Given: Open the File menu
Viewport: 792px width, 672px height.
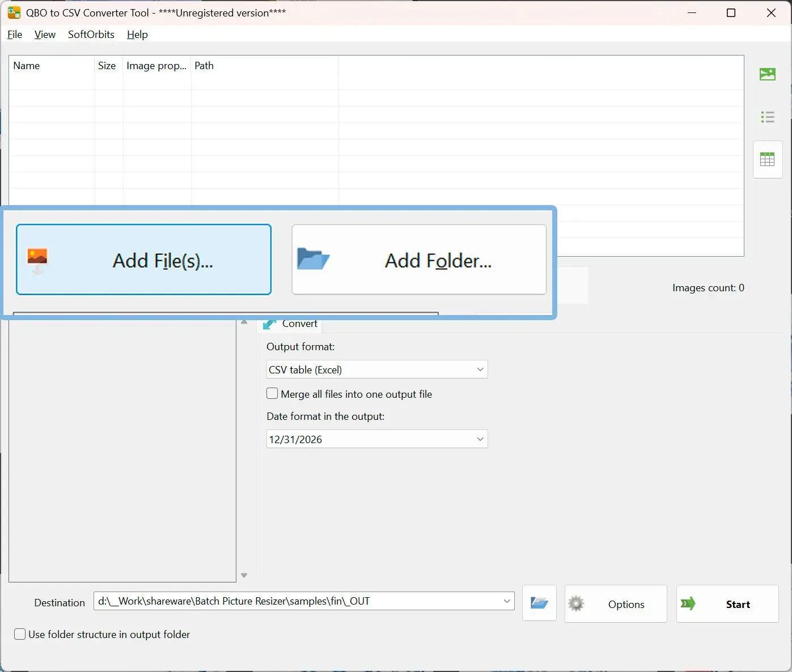Looking at the screenshot, I should [15, 35].
